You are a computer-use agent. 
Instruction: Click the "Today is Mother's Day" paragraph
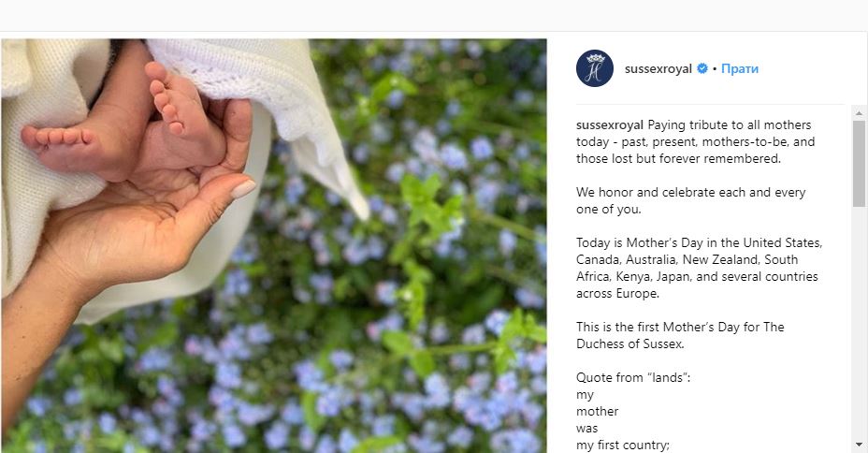coord(699,268)
